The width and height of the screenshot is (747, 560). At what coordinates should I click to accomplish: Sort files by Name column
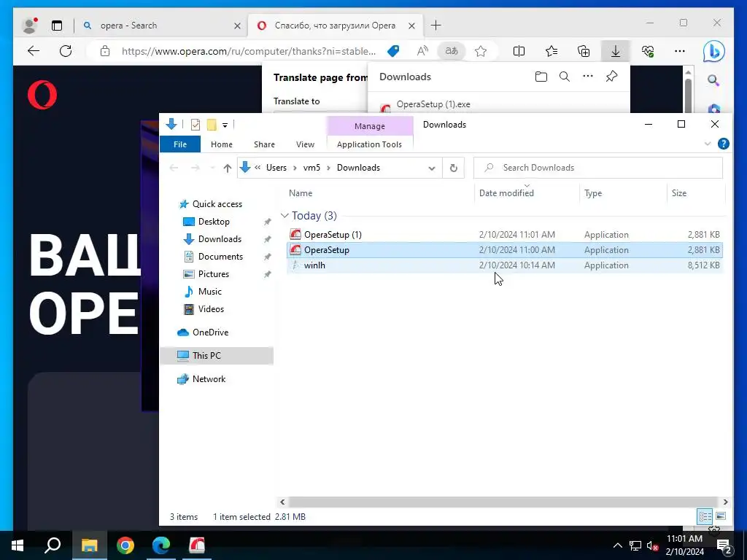pos(380,192)
